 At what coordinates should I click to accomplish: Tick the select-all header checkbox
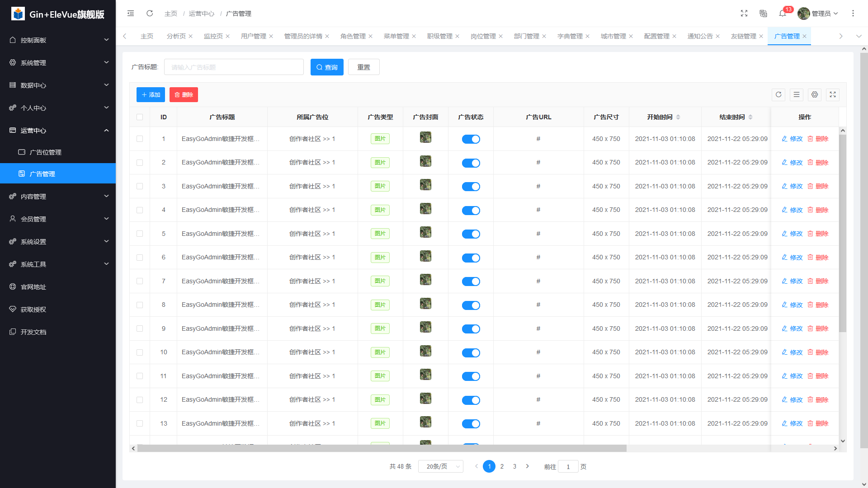click(140, 117)
